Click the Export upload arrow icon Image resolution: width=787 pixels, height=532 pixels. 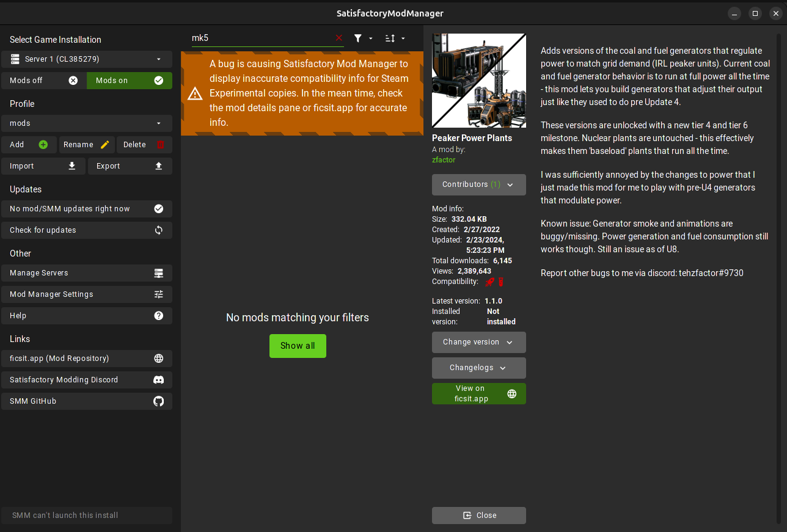coord(159,166)
